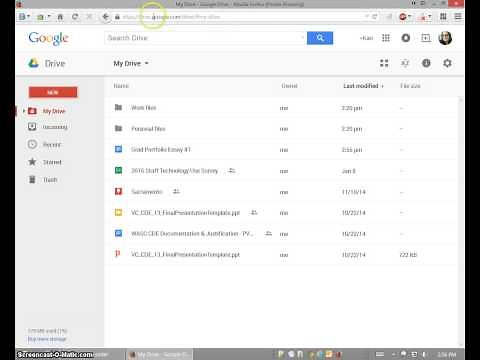
Task: Click shared icon beside Sacramento
Action: pyautogui.click(x=176, y=191)
